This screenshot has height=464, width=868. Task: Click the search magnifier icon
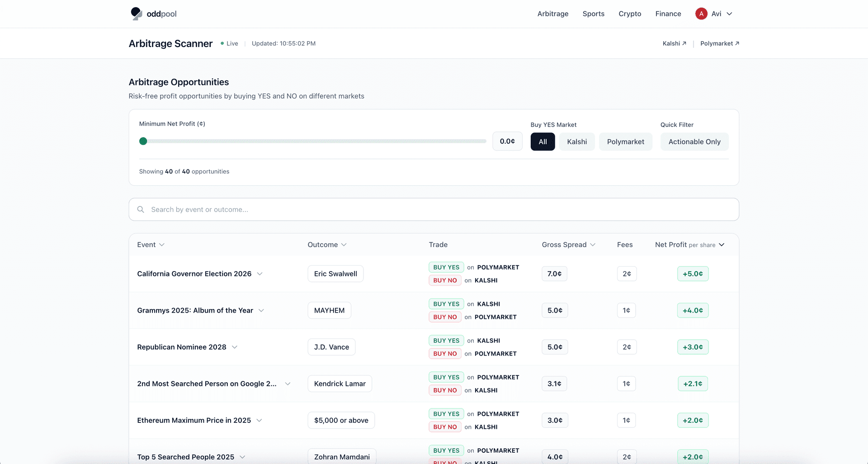(x=141, y=210)
